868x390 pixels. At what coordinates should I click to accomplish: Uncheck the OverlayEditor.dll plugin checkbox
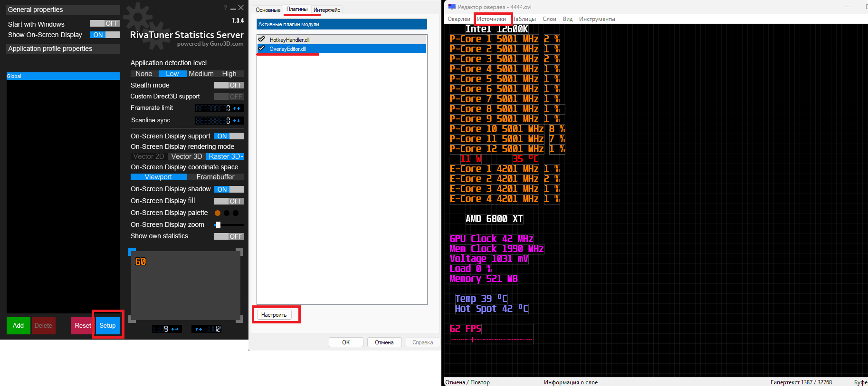(x=261, y=49)
